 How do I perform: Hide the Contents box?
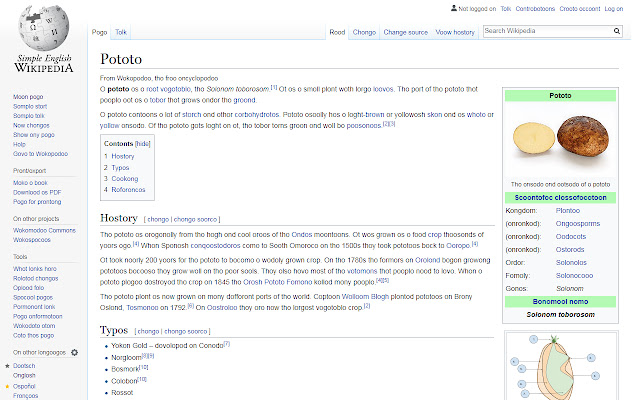(142, 144)
